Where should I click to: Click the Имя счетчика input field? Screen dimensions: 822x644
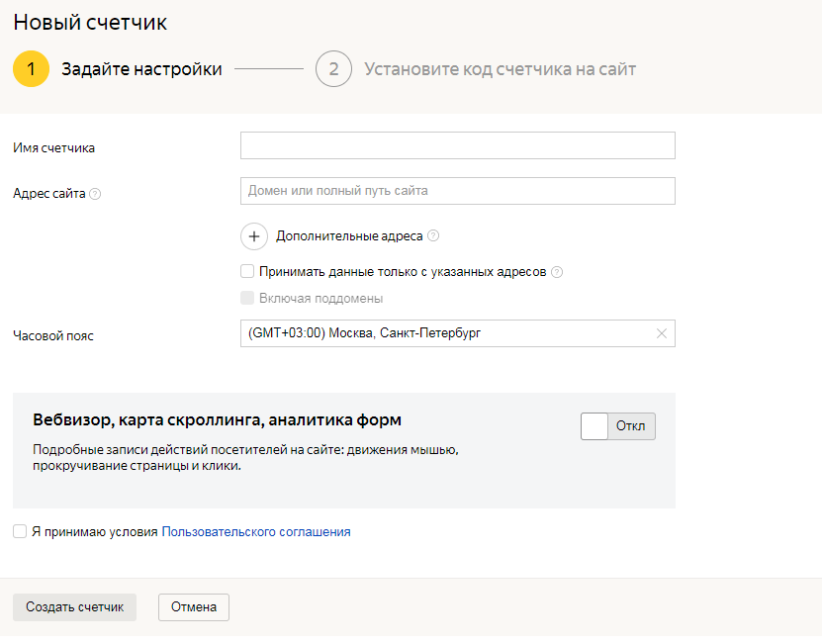457,145
